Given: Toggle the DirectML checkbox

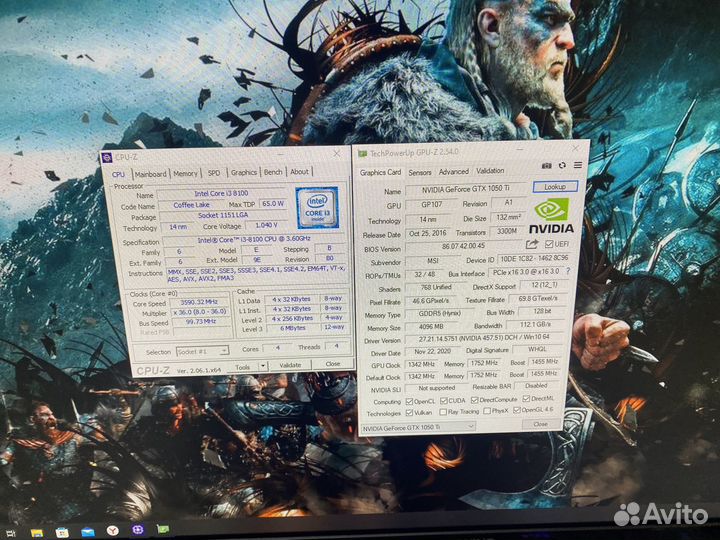Looking at the screenshot, I should (x=526, y=399).
